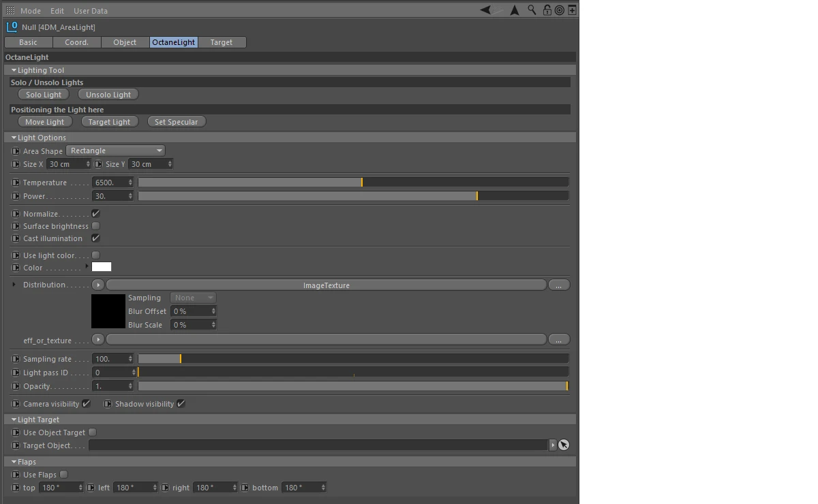The image size is (818, 504).
Task: Click the Target Object picker cursor icon
Action: tap(564, 445)
